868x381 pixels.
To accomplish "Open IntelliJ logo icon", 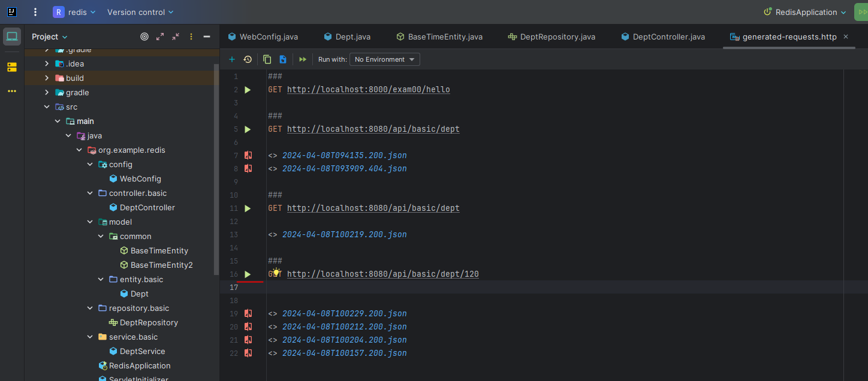I will coord(11,12).
